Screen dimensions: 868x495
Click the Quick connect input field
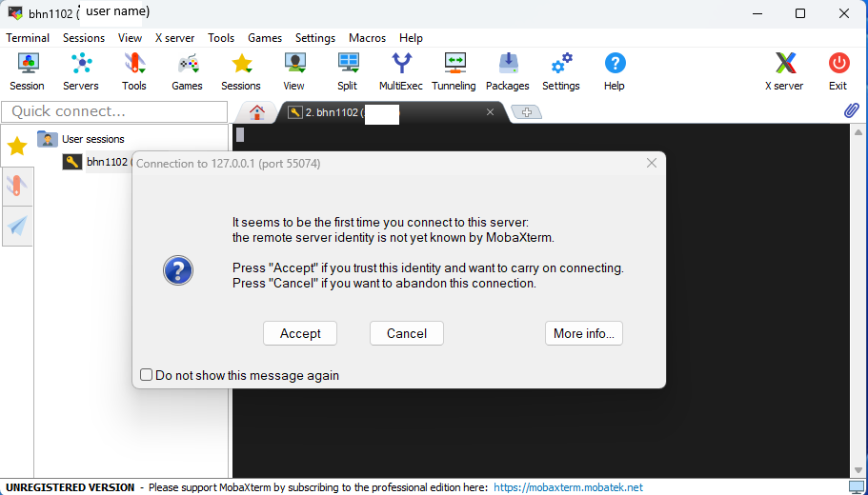click(x=114, y=111)
